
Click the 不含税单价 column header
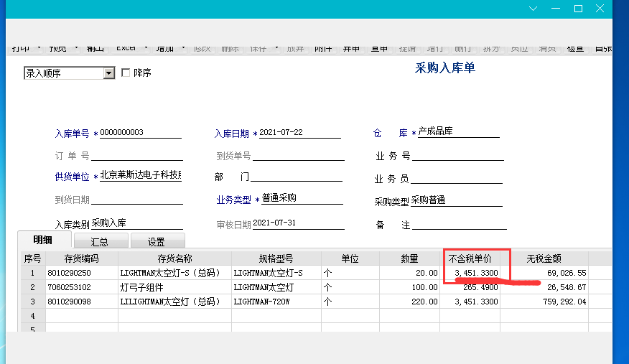[470, 258]
